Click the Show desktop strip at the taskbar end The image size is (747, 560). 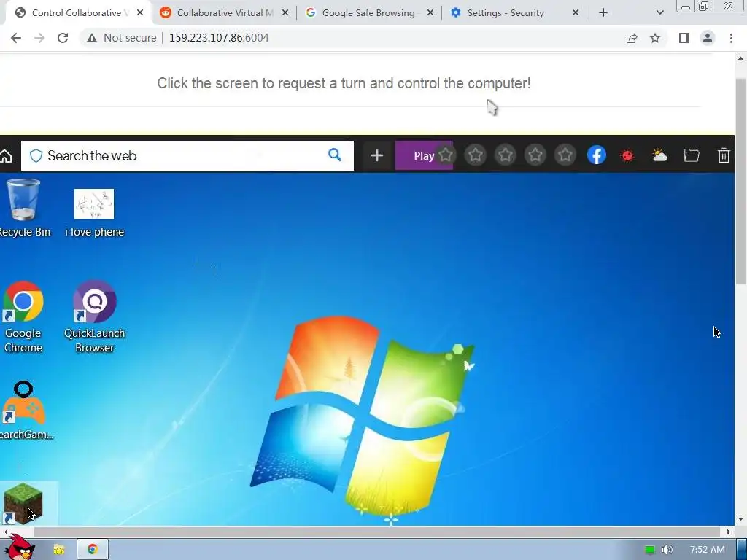point(742,549)
